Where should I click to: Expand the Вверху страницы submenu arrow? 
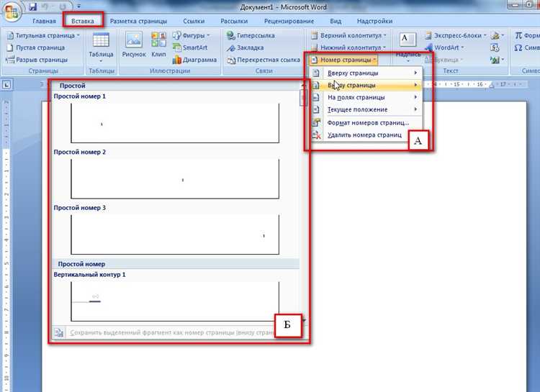point(415,73)
